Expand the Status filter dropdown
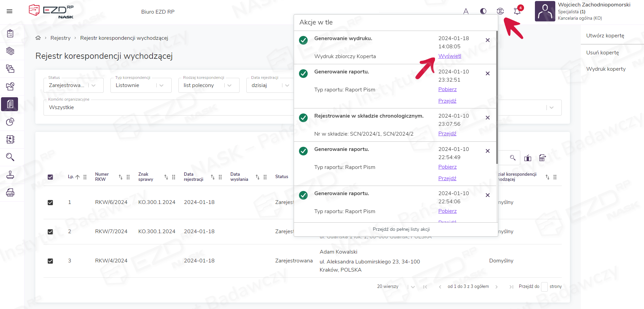This screenshot has height=309, width=644. 93,85
